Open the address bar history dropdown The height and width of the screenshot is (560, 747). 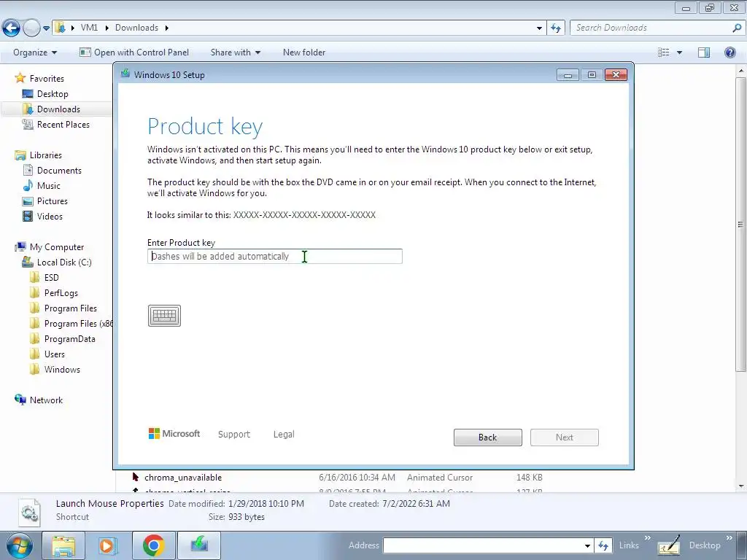539,28
